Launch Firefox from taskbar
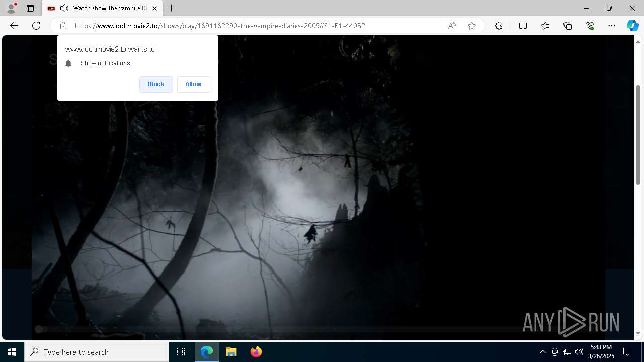 point(256,352)
